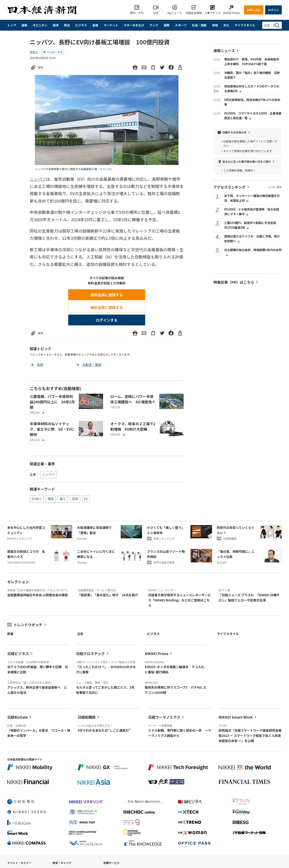Click 無料会員に登録する button
Viewport: 289px width, 868px height.
pos(107,307)
